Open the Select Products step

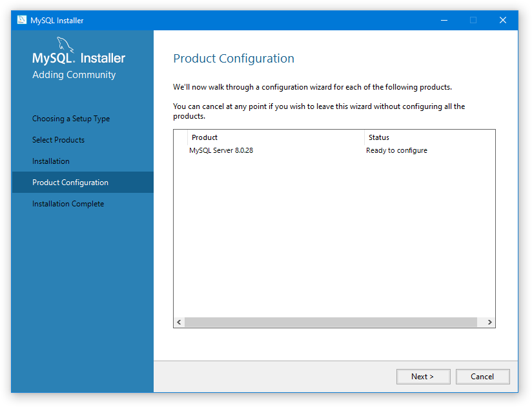point(58,140)
